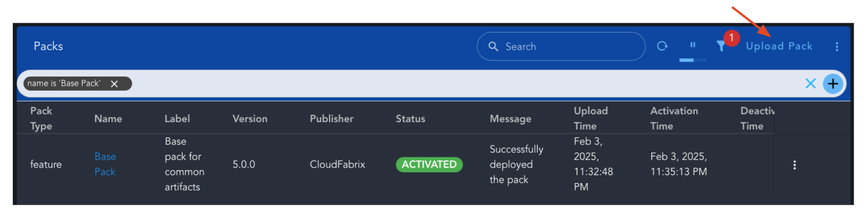Pause auto-refresh with the pause icon
This screenshot has height=217, width=868.
pos(693,45)
